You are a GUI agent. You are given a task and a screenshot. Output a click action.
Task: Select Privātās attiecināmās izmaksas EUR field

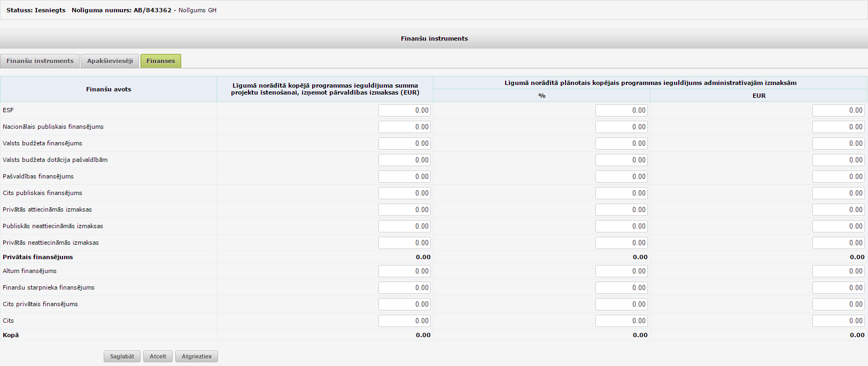pos(839,209)
